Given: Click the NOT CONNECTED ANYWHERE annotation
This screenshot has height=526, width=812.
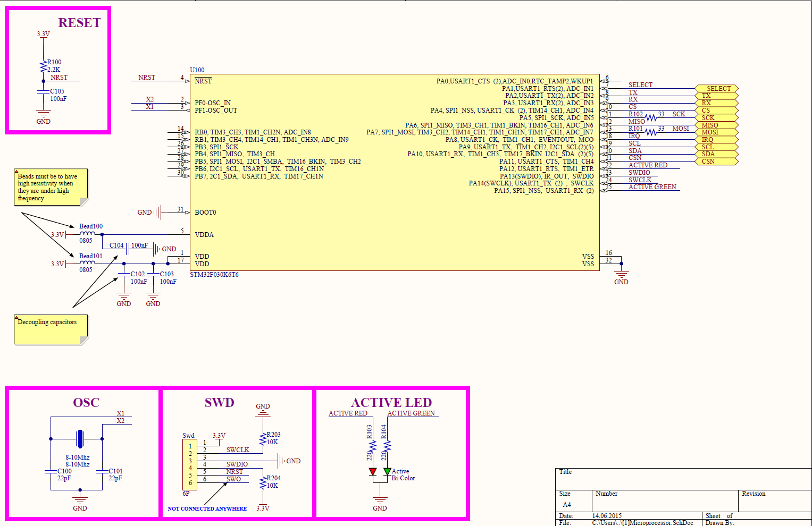Looking at the screenshot, I should pos(207,509).
